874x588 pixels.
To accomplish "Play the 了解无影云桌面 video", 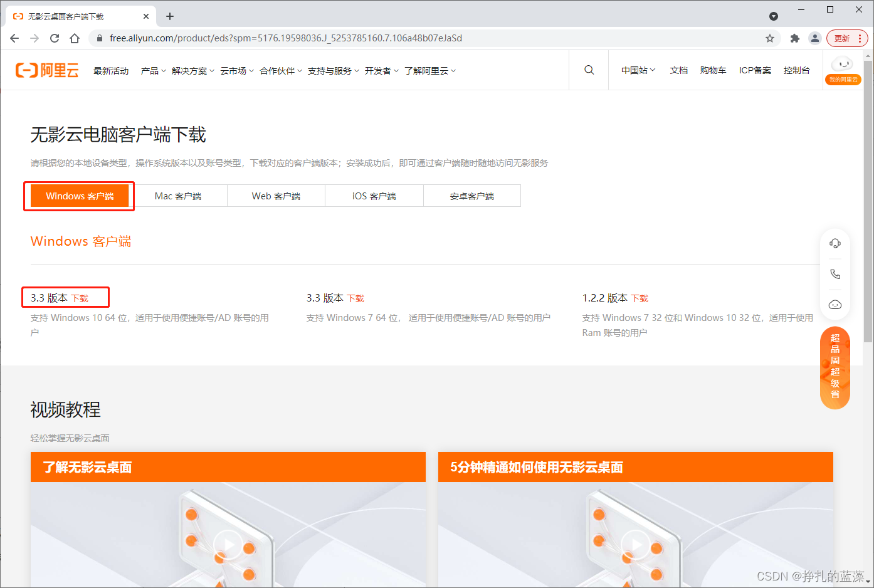I will point(228,544).
